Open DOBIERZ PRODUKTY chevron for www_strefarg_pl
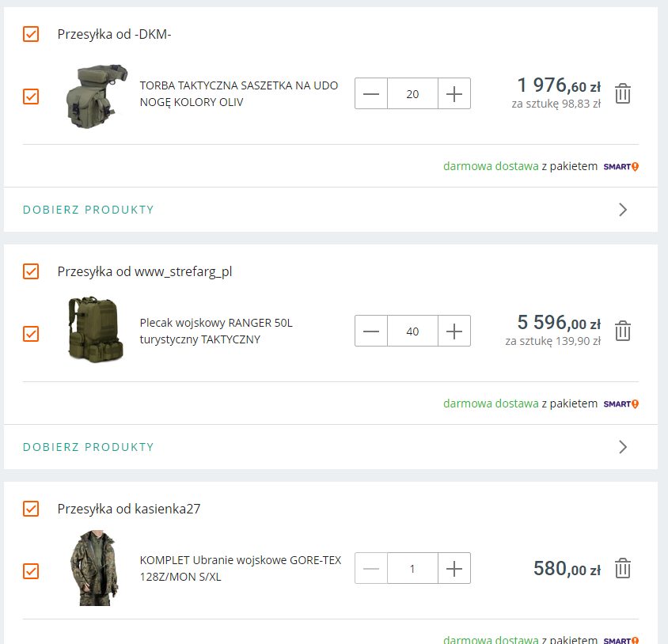The width and height of the screenshot is (668, 644). click(623, 447)
